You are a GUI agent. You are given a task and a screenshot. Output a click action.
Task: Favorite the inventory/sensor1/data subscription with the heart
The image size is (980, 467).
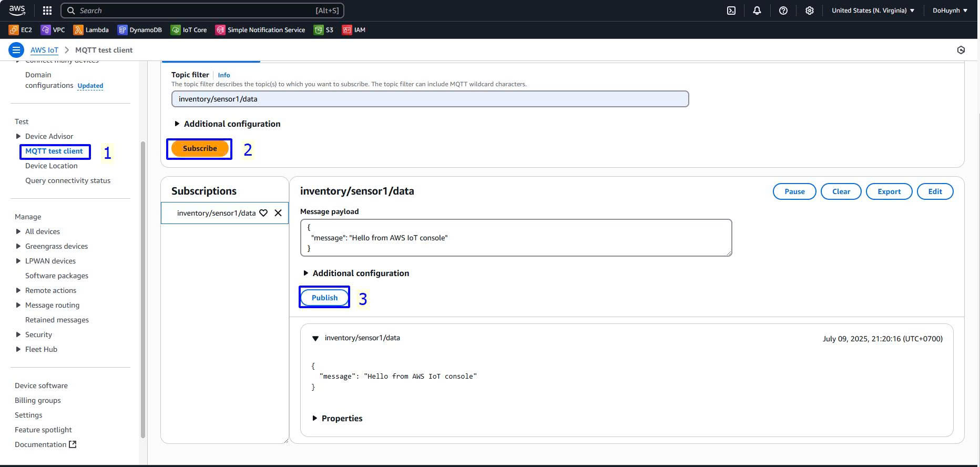pos(263,213)
